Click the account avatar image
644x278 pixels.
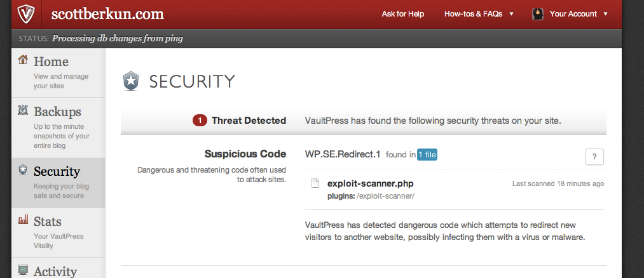pos(537,14)
